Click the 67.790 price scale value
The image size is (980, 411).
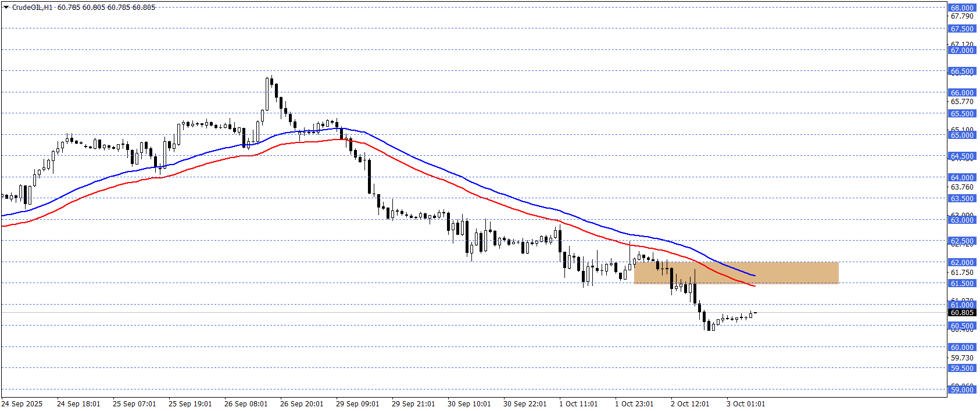point(962,16)
